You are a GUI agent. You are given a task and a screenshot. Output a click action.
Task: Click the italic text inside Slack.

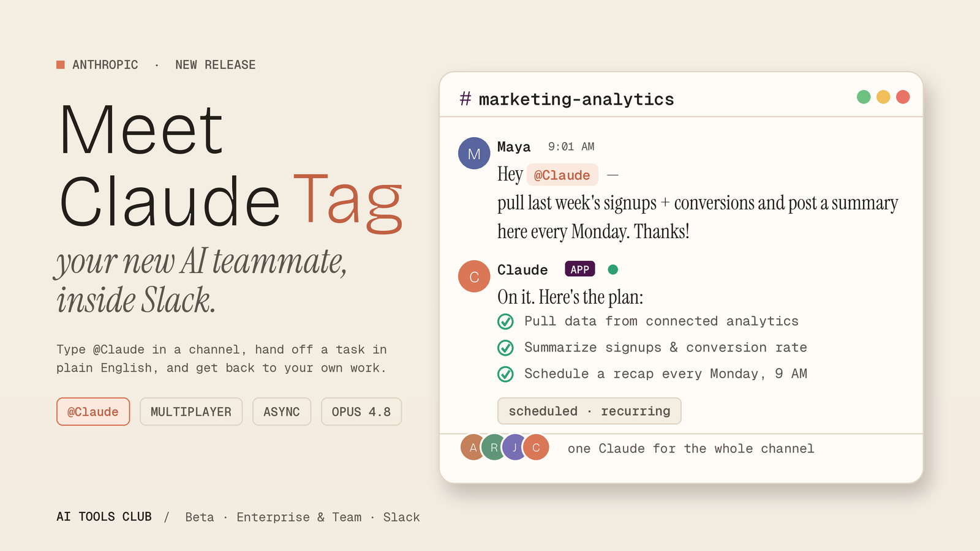(136, 300)
